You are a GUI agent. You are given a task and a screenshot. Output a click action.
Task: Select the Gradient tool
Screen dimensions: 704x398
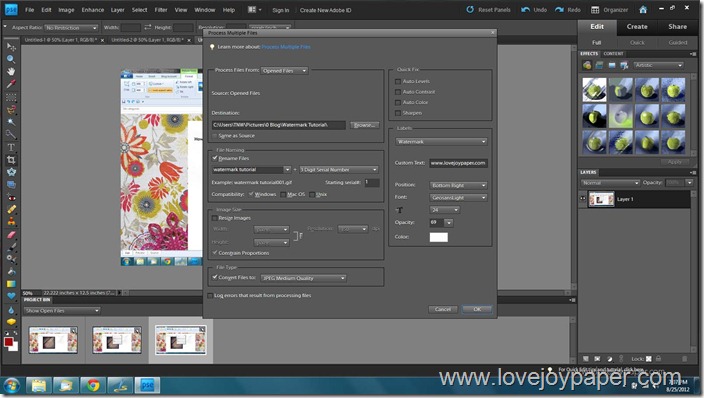click(x=11, y=284)
